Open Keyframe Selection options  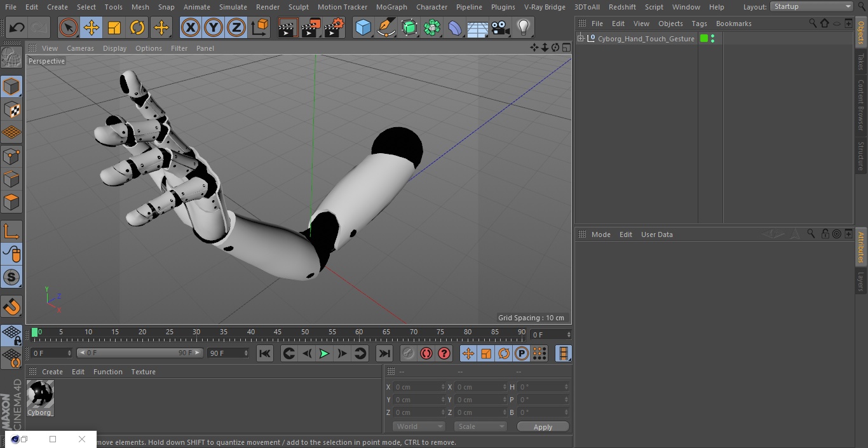tap(445, 353)
